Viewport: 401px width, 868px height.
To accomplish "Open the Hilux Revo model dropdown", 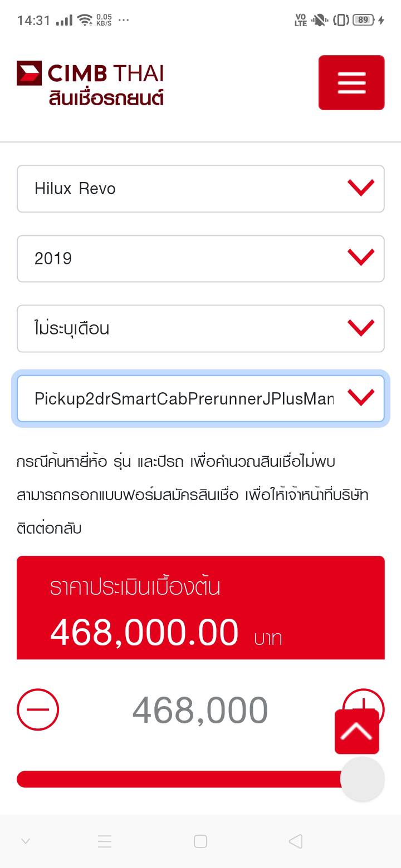I will pos(200,189).
